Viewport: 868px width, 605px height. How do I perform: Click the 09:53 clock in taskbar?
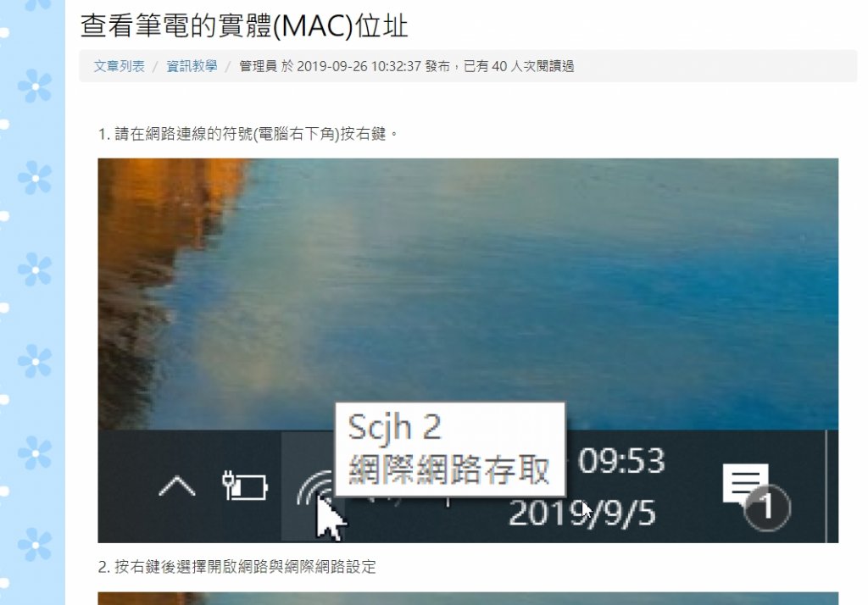(x=621, y=461)
